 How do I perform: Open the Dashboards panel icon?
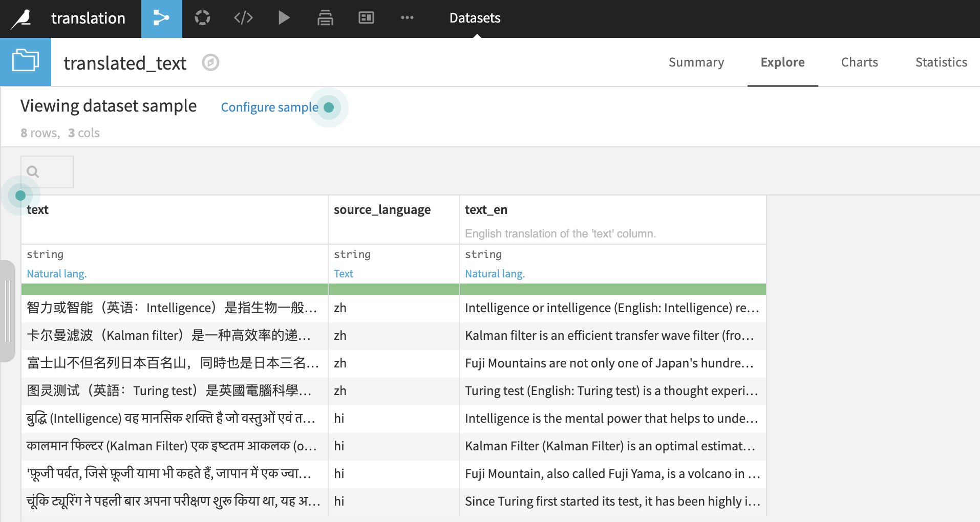point(366,18)
